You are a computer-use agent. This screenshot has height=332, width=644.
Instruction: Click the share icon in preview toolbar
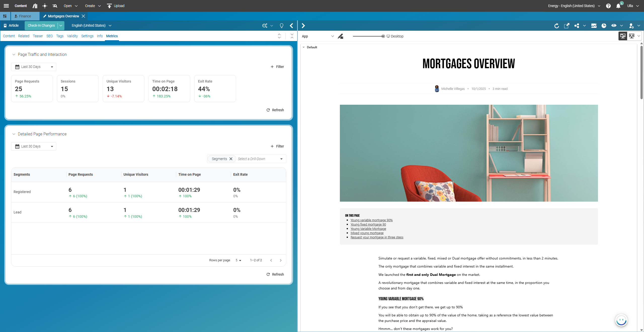coord(577,26)
